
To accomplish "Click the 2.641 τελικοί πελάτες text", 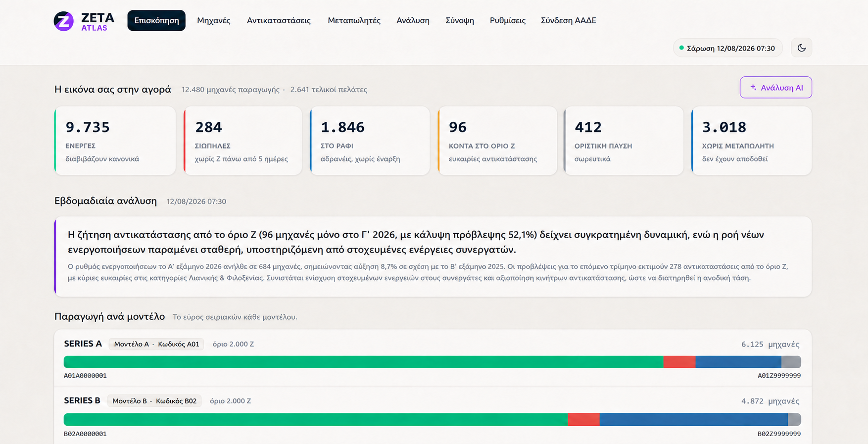I will (329, 90).
